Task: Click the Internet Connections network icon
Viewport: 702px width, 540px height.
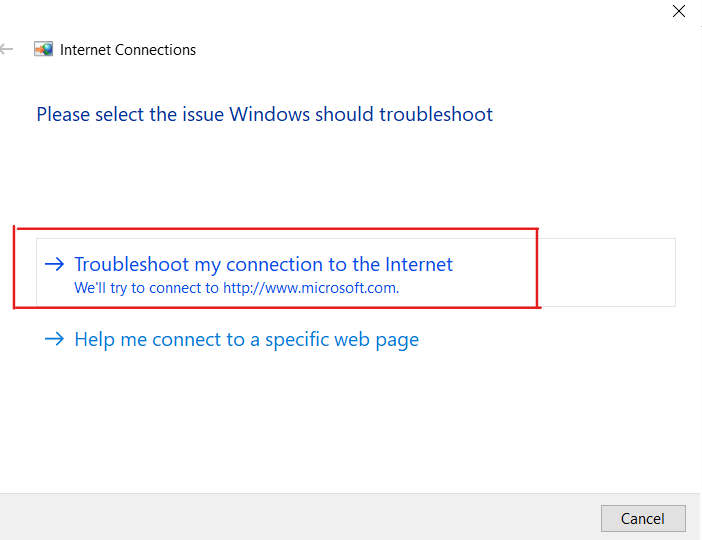Action: coord(44,49)
